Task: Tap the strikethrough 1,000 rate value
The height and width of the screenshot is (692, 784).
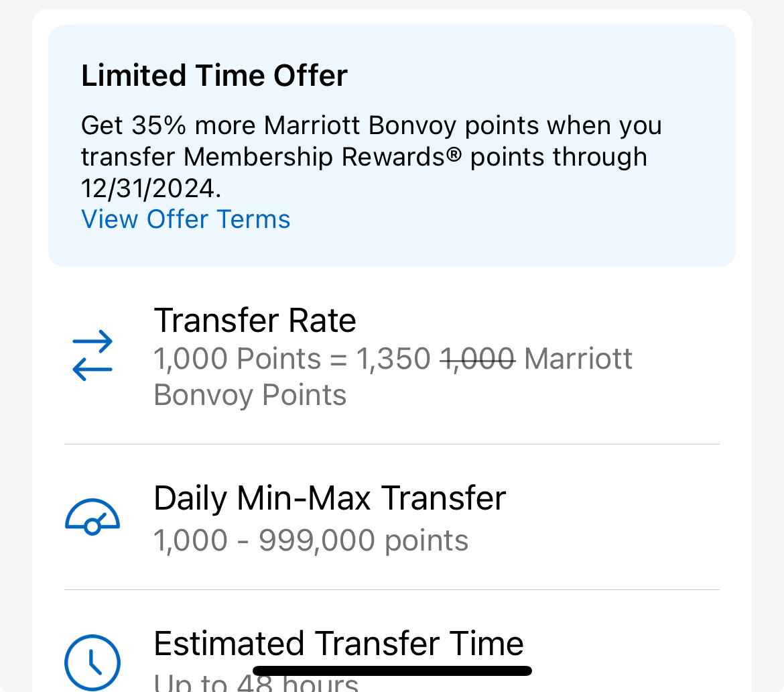Action: (478, 359)
